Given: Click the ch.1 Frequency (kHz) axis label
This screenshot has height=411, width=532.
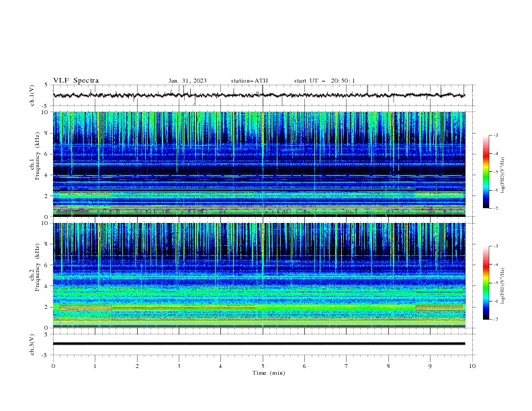Looking at the screenshot, I should coord(35,156).
